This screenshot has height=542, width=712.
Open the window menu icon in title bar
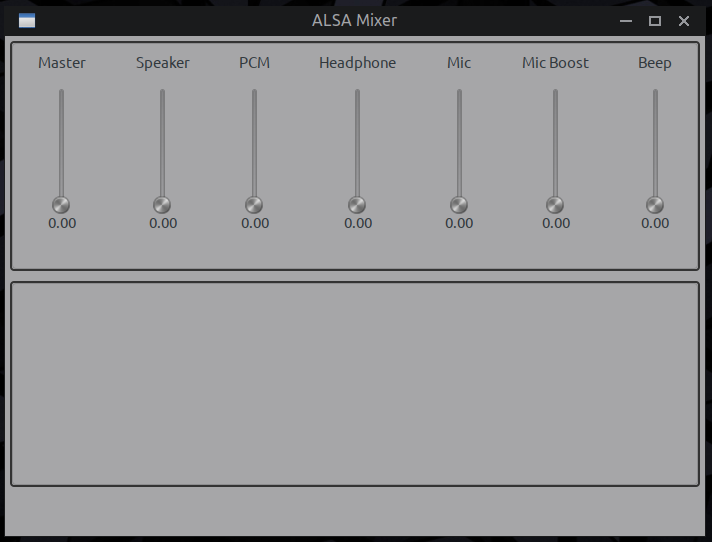(27, 20)
